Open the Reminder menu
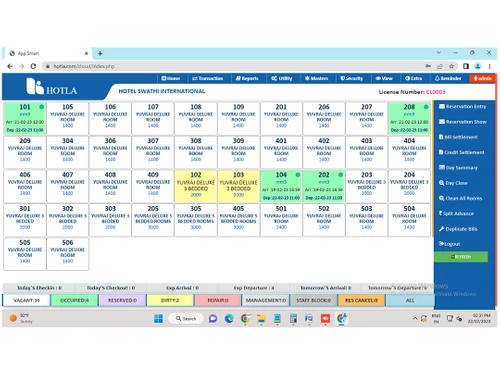 [448, 78]
